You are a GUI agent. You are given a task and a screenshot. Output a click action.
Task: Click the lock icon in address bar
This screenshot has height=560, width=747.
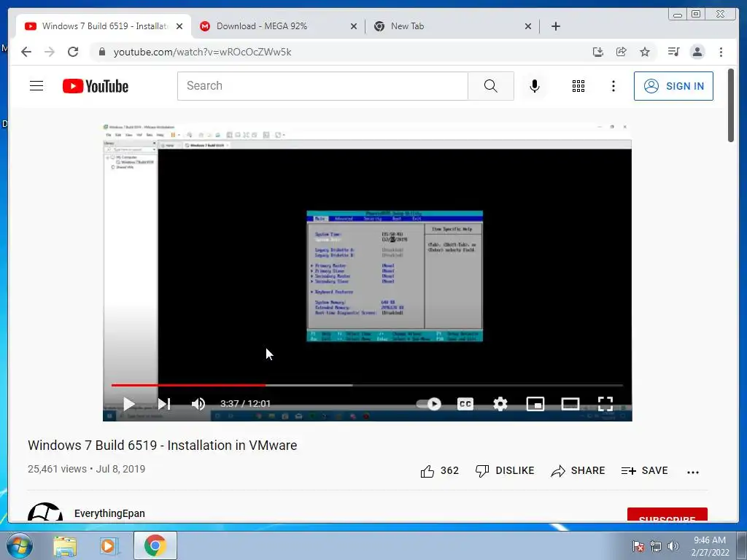pyautogui.click(x=102, y=52)
